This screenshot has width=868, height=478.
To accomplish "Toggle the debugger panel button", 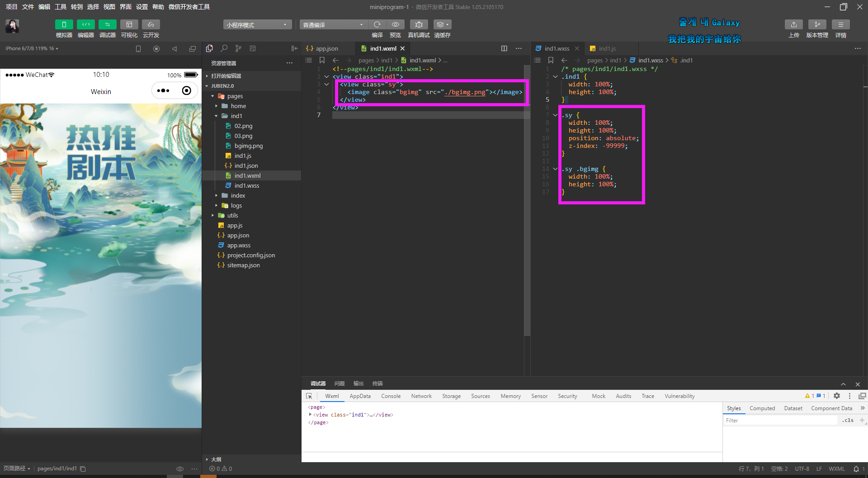I will [x=107, y=24].
